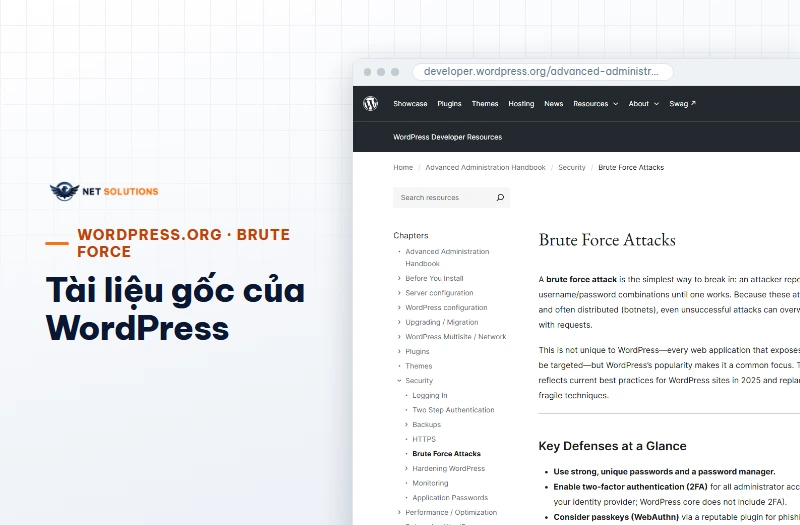This screenshot has width=800, height=525.
Task: Open Themes chapter in sidebar
Action: point(418,366)
